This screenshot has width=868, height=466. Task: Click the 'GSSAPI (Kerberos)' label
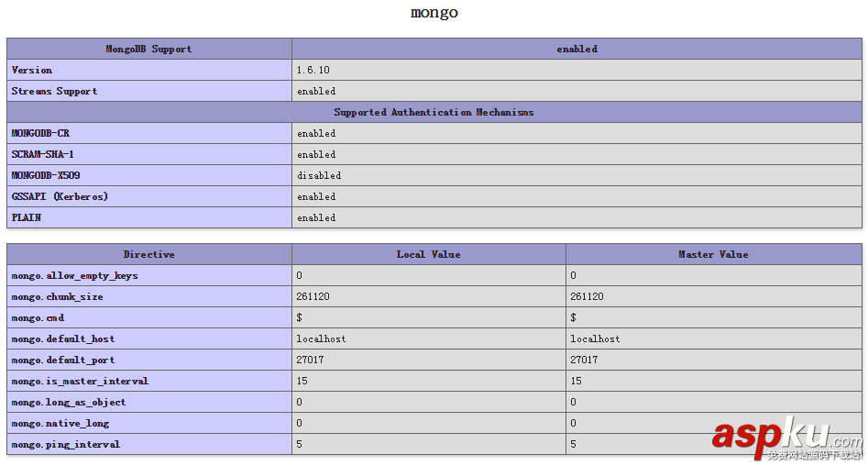(60, 196)
